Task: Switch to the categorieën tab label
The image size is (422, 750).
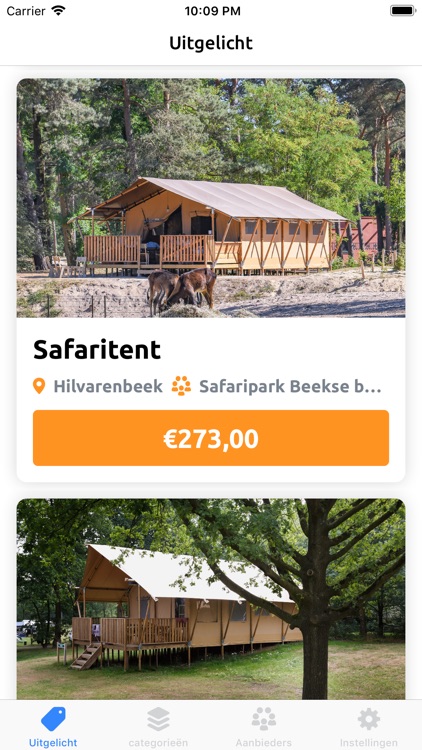Action: pos(158,743)
